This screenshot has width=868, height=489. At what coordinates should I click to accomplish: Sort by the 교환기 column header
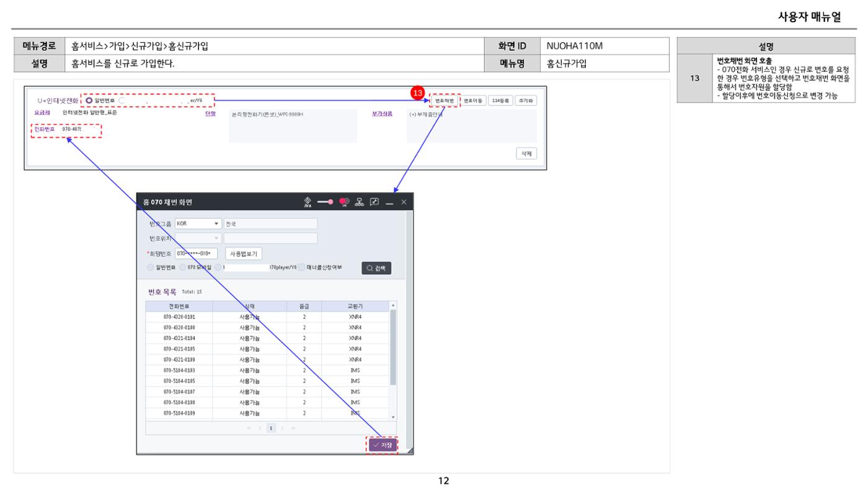355,306
